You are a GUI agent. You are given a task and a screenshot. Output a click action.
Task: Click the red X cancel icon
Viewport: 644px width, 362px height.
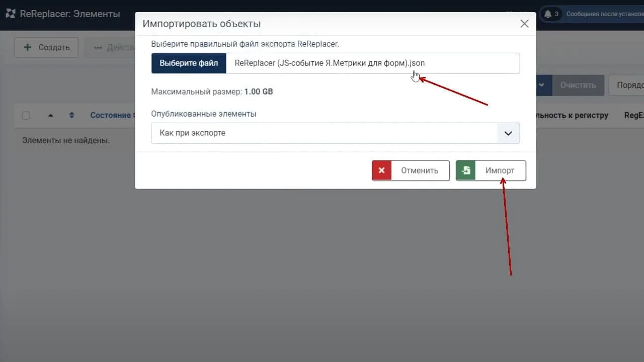(381, 170)
